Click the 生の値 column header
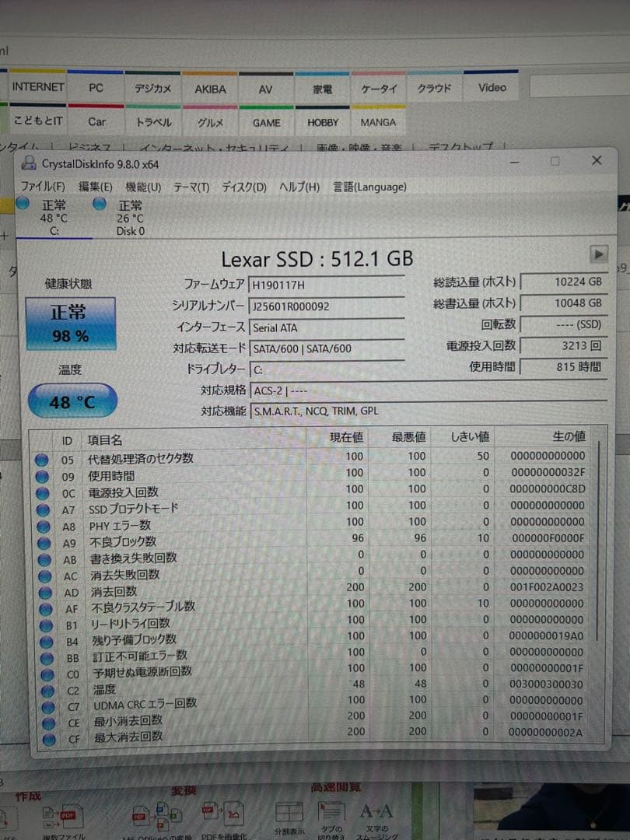This screenshot has width=630, height=840. (541, 436)
